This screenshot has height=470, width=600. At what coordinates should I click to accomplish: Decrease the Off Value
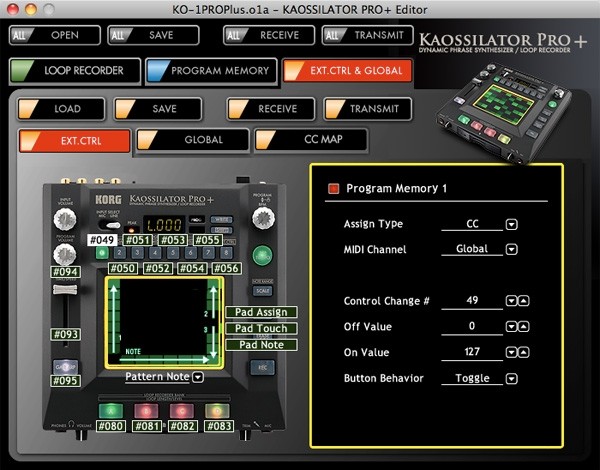(512, 326)
